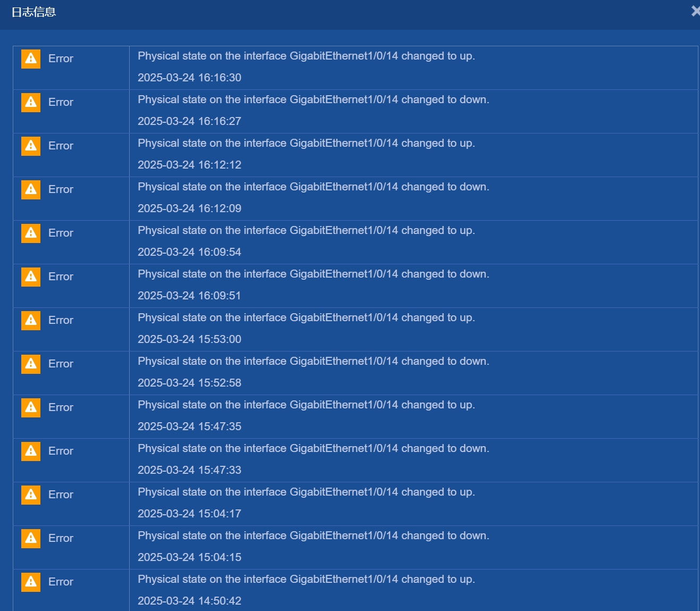This screenshot has width=700, height=611.
Task: Click the message above timestamp 16:09:51
Action: (314, 274)
